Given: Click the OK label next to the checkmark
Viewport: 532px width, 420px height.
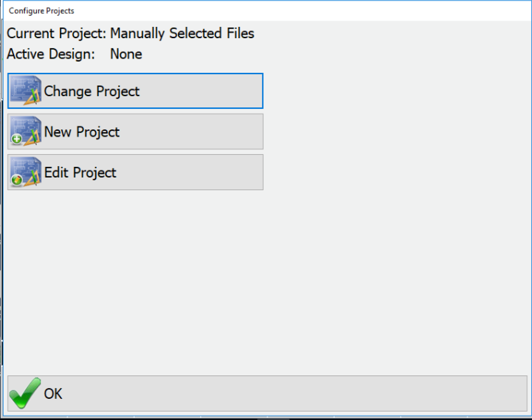Looking at the screenshot, I should 52,393.
